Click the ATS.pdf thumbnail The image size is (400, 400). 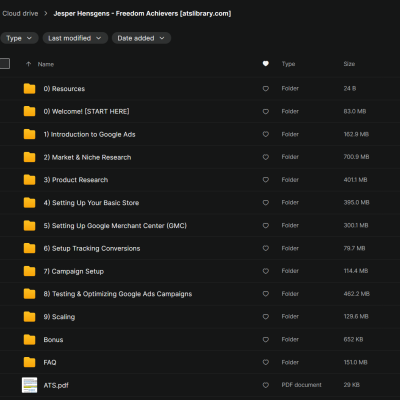29,385
